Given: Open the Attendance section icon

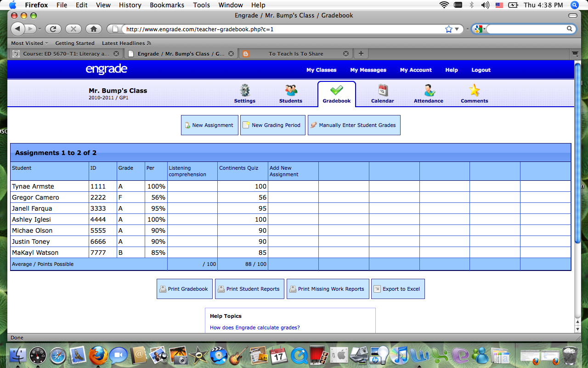Looking at the screenshot, I should (429, 90).
